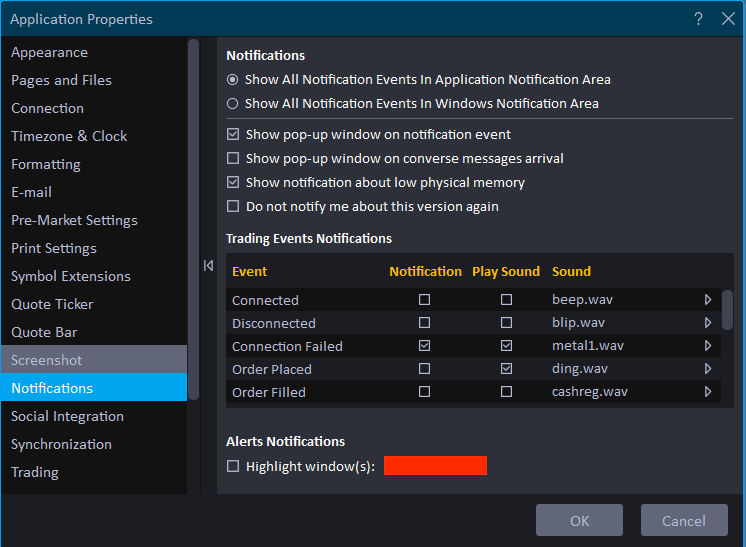Go to Pages and Files settings
746x547 pixels.
(94, 80)
